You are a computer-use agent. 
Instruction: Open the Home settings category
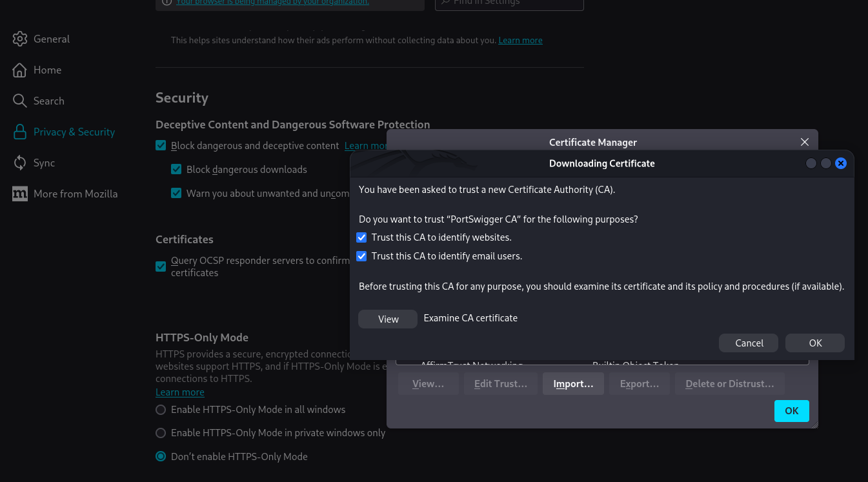tap(47, 70)
